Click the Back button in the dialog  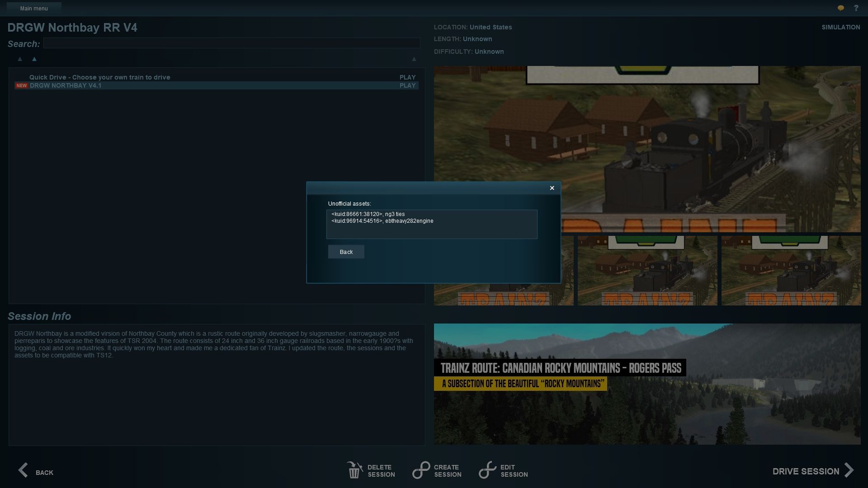click(x=346, y=252)
